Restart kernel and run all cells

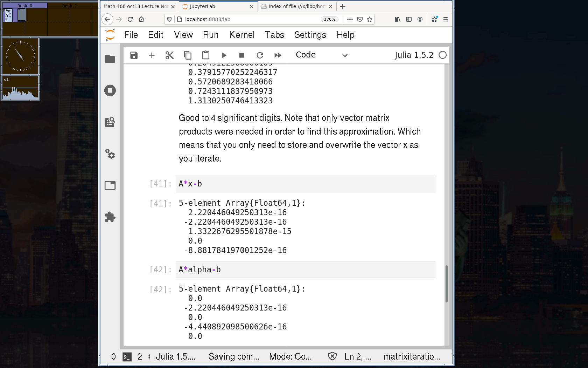click(278, 55)
